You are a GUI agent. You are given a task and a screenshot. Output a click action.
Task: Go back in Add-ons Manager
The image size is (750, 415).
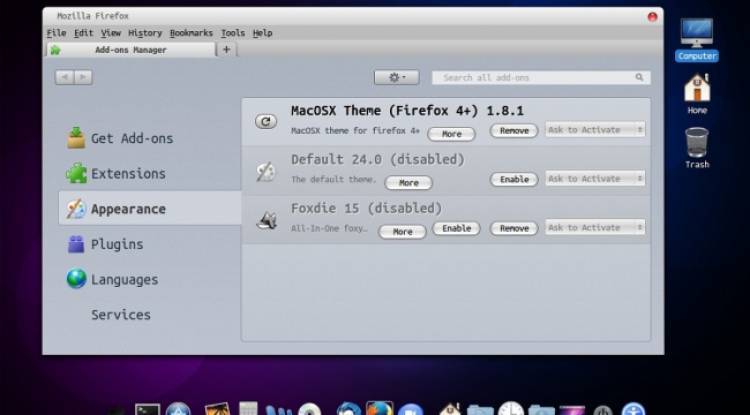65,77
